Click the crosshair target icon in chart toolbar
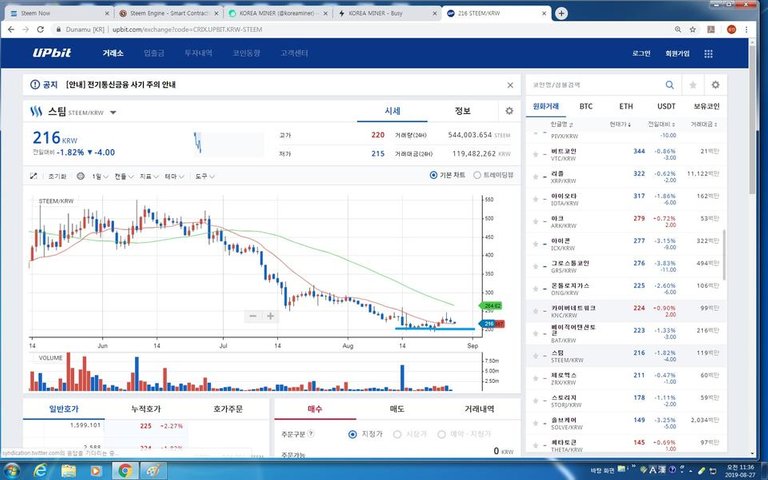 click(x=80, y=176)
